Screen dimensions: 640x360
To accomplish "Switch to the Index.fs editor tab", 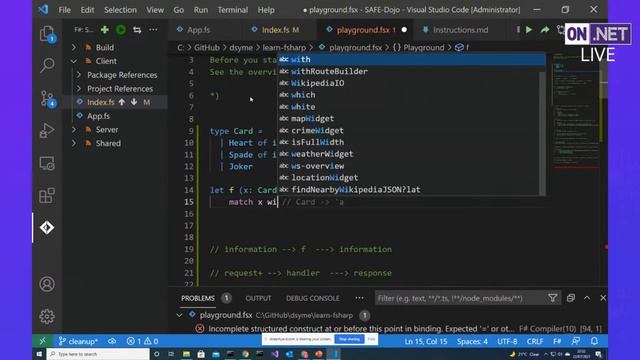I will 280,30.
